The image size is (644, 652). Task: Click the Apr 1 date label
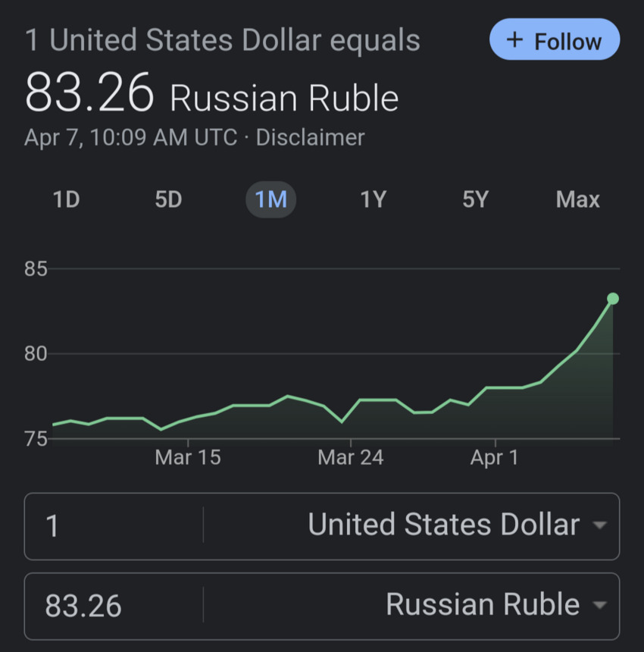pos(495,457)
